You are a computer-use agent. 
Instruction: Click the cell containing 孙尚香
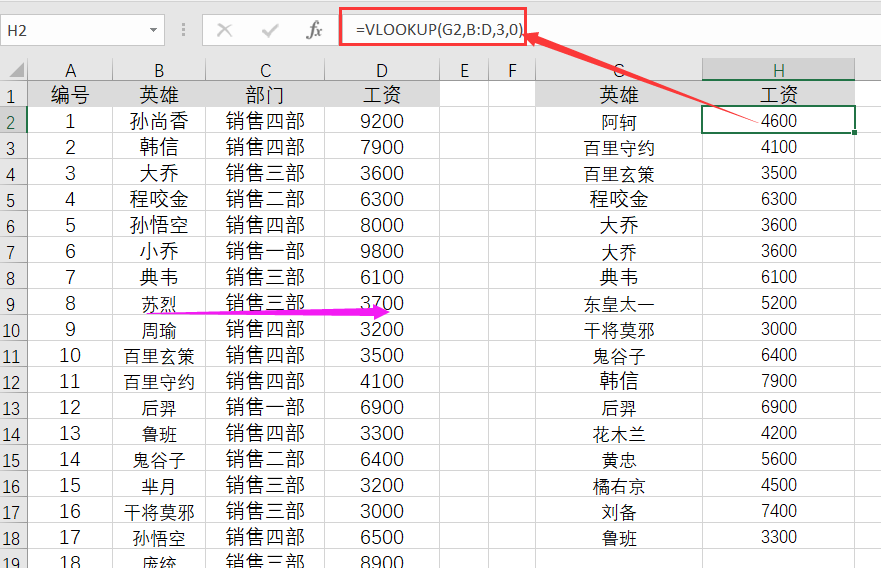click(x=159, y=121)
